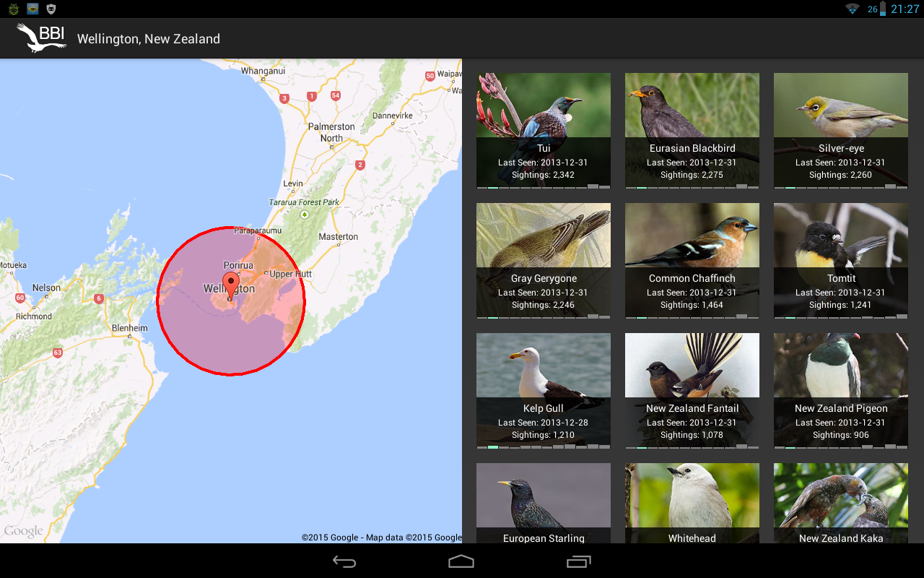Select the Silver-eye bird photo
The image size is (924, 578).
pos(840,105)
